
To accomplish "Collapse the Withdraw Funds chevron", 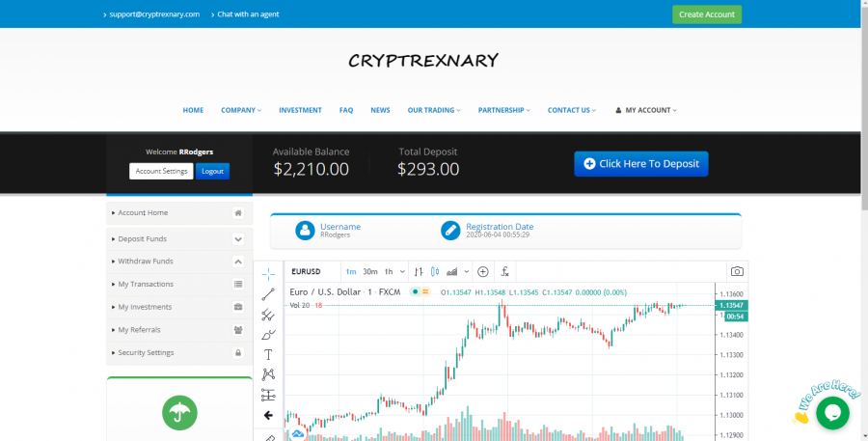I will click(x=238, y=262).
